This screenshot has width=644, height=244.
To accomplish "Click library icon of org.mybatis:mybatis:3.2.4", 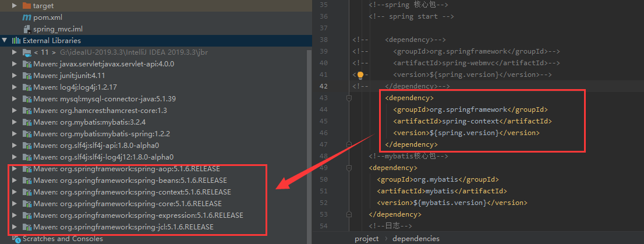I will pyautogui.click(x=27, y=122).
